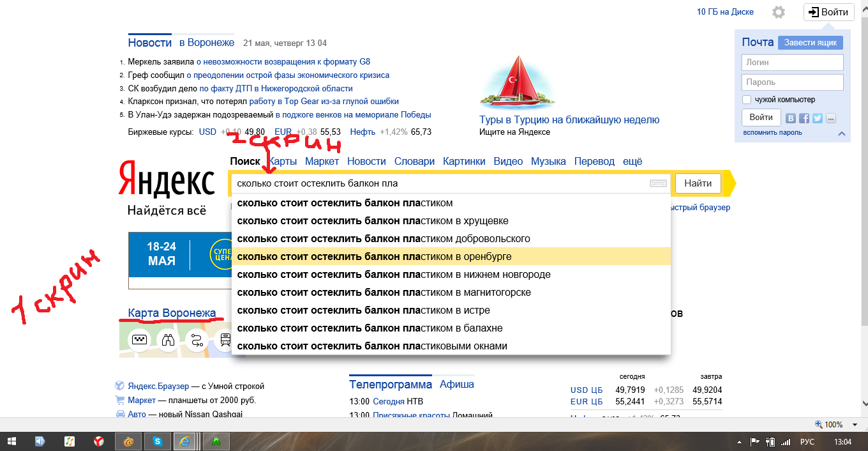
Task: Tick the чужой компьютер checkbox
Action: pos(746,100)
